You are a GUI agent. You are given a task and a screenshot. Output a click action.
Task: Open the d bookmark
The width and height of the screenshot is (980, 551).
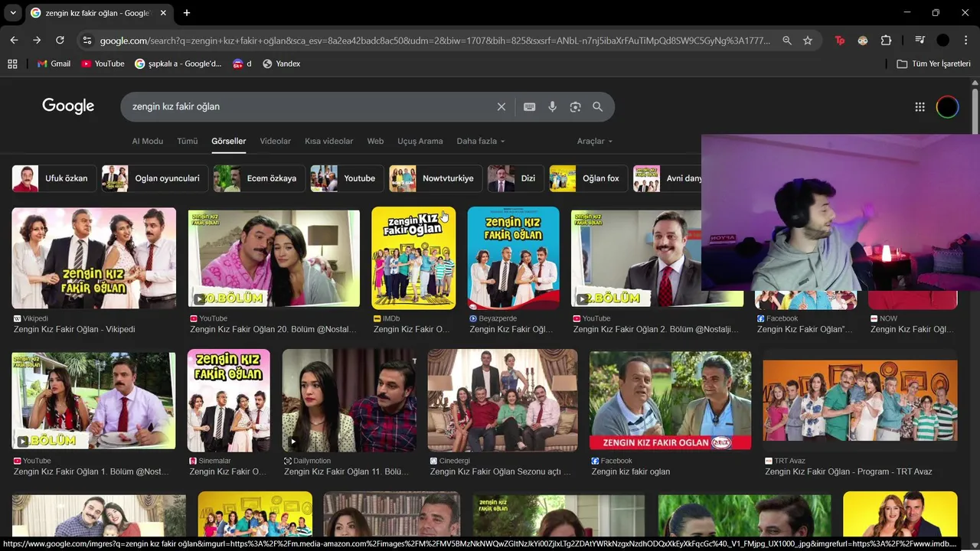point(242,64)
